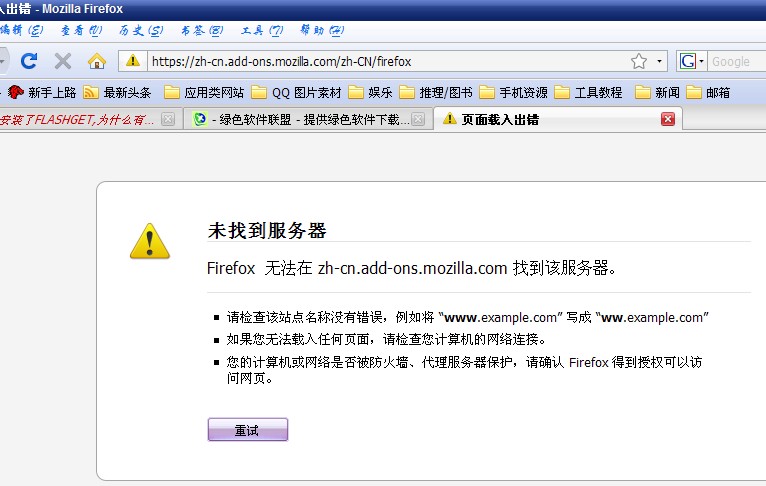Click the line 如果您无法载入任何页面
The height and width of the screenshot is (486, 766).
(x=386, y=339)
